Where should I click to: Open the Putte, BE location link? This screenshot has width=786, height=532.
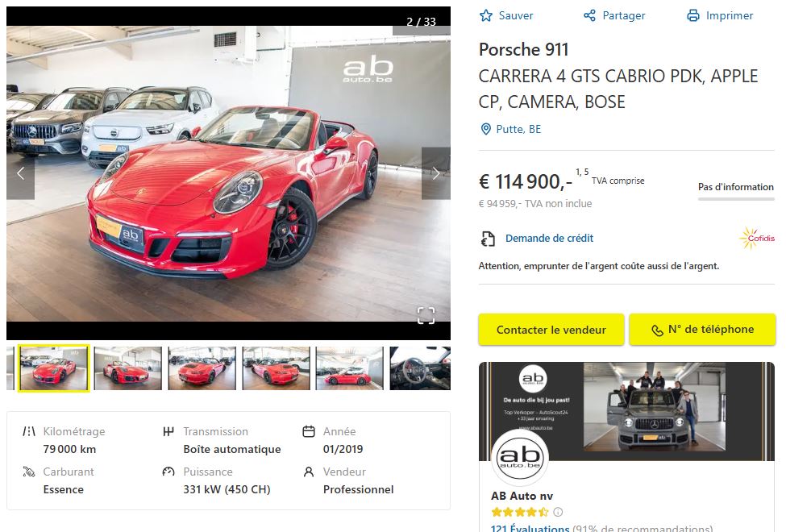(x=518, y=129)
